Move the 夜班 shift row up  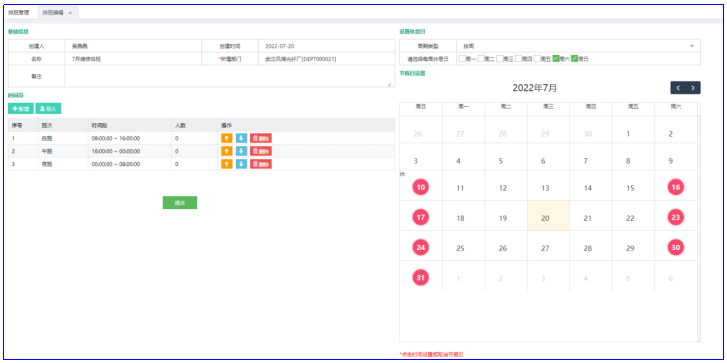pos(226,164)
